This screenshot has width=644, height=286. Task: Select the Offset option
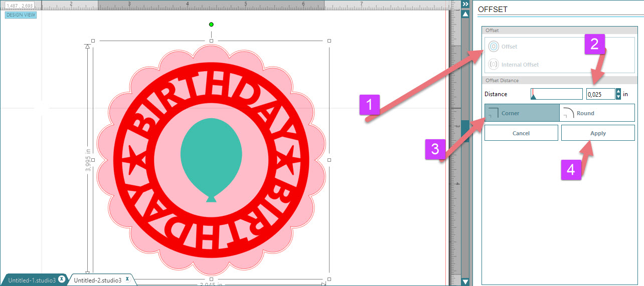[503, 47]
